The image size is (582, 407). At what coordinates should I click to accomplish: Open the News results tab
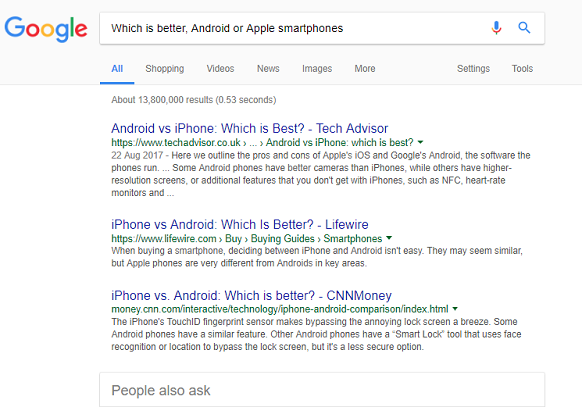coord(268,69)
